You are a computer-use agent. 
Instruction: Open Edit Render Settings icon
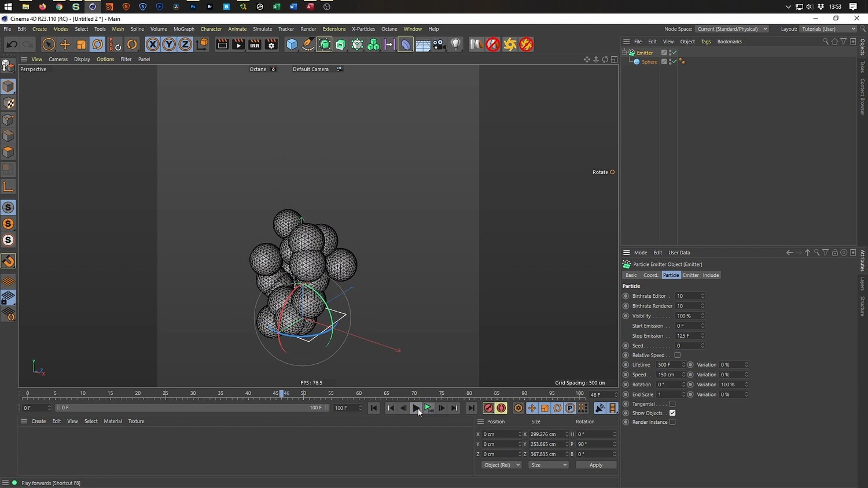click(271, 45)
